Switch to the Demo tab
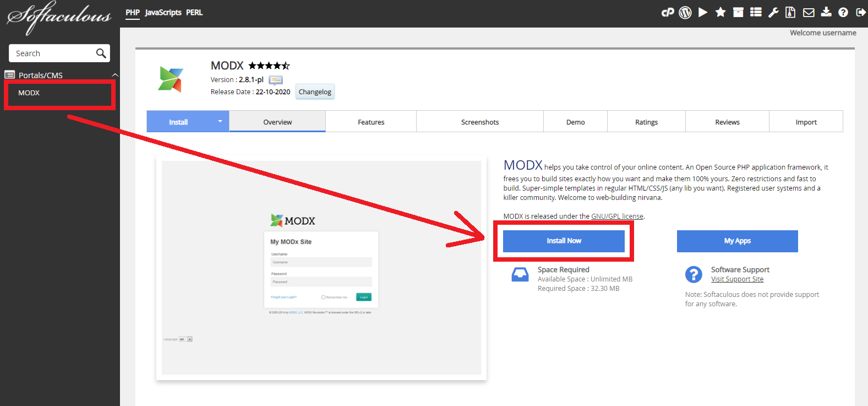The height and width of the screenshot is (406, 868). pyautogui.click(x=576, y=122)
